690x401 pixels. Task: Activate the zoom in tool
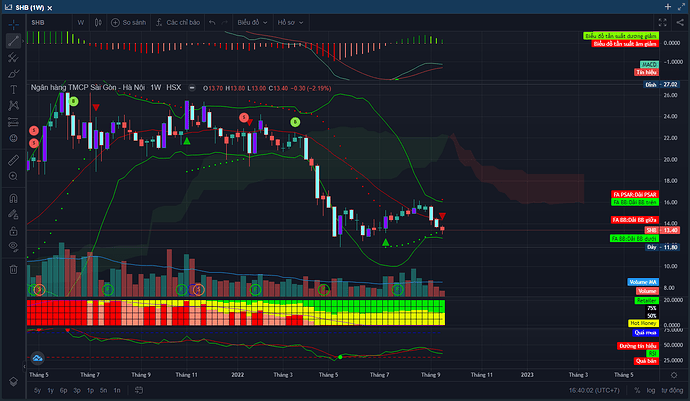pos(13,177)
